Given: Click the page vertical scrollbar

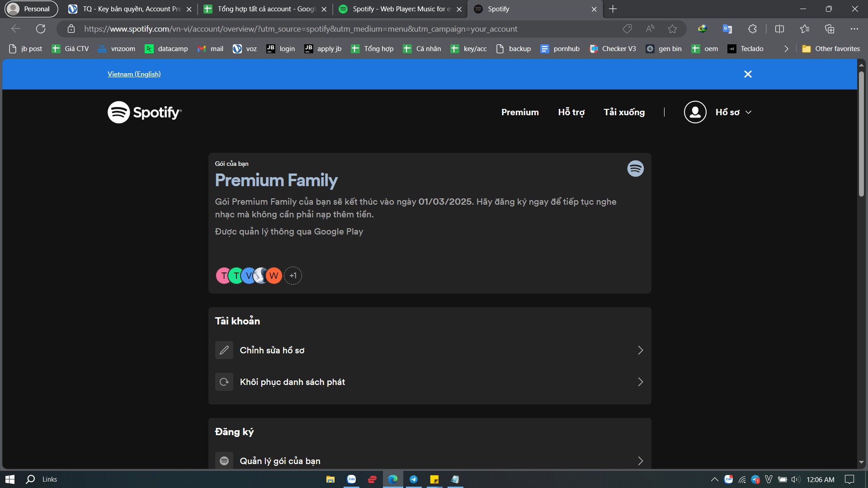Looking at the screenshot, I should [861, 135].
